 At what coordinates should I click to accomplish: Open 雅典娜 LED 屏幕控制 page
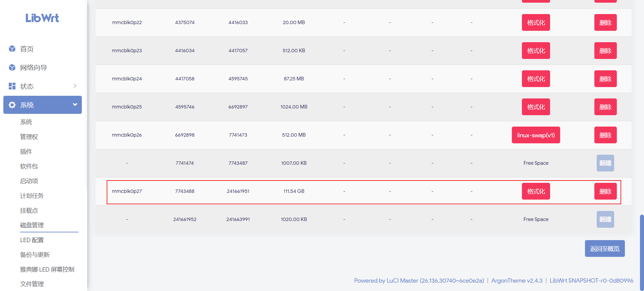coord(47,269)
